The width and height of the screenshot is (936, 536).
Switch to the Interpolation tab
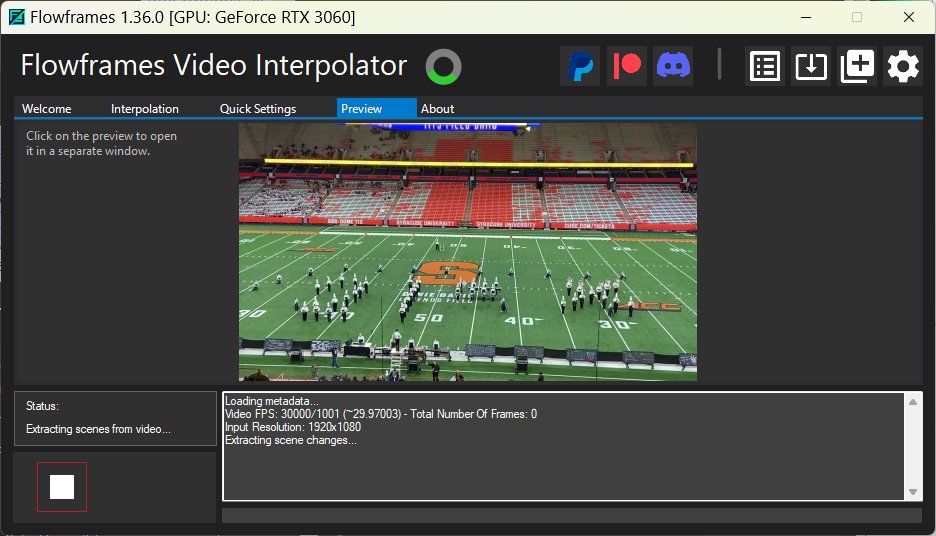(144, 109)
